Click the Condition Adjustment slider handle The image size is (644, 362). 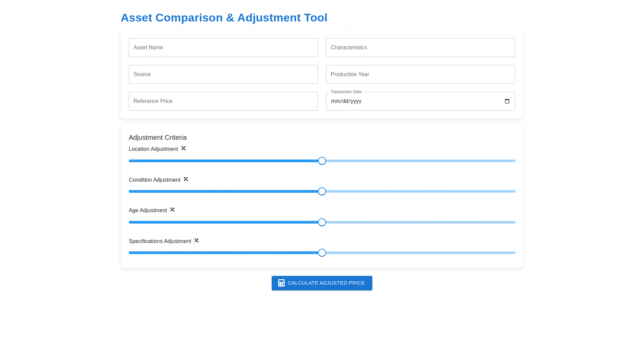(x=322, y=191)
